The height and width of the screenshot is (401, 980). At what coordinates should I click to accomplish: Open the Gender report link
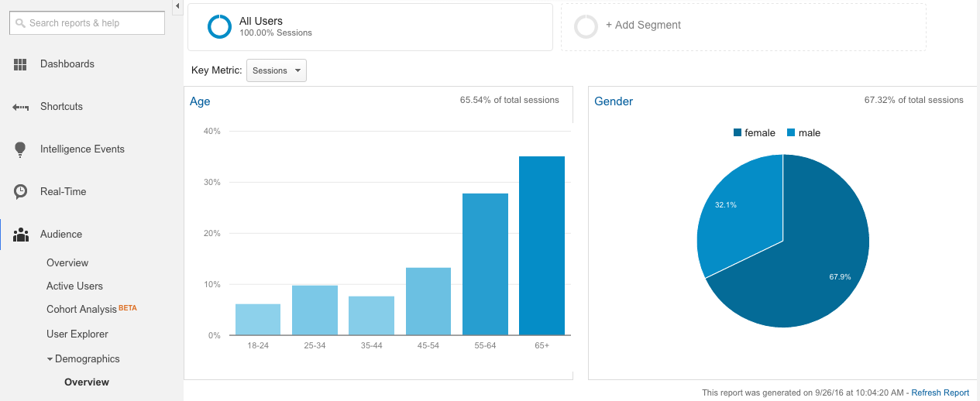point(614,101)
